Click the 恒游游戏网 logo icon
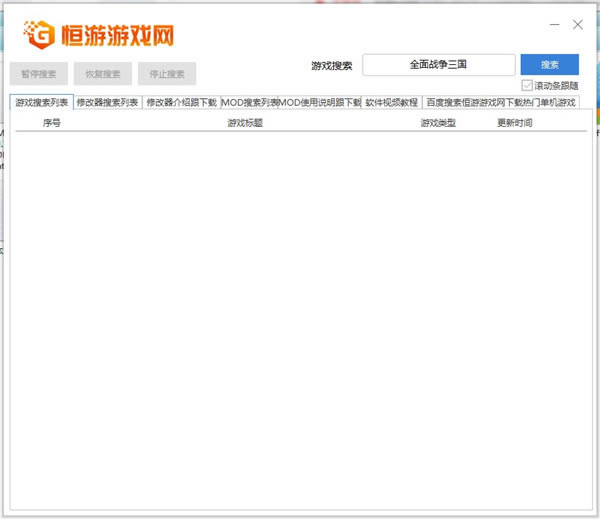The image size is (600, 519). click(x=42, y=34)
